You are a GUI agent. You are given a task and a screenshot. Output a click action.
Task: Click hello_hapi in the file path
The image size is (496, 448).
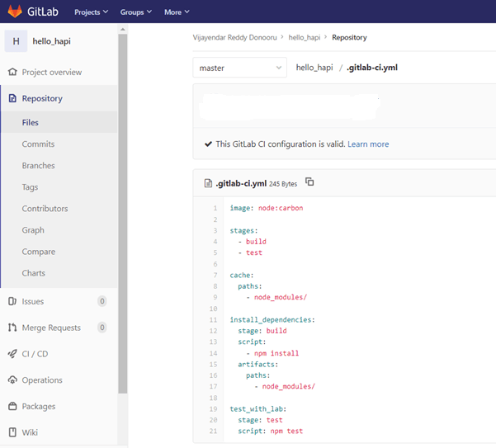[314, 68]
